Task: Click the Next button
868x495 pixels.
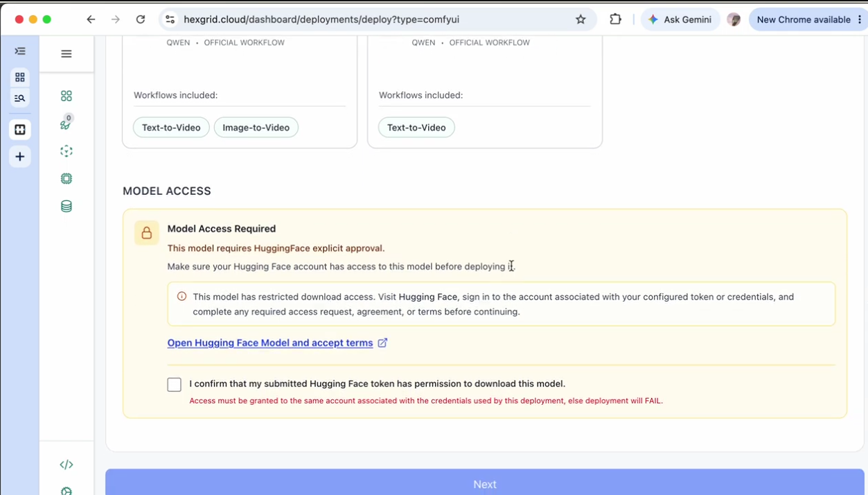Action: pyautogui.click(x=485, y=483)
